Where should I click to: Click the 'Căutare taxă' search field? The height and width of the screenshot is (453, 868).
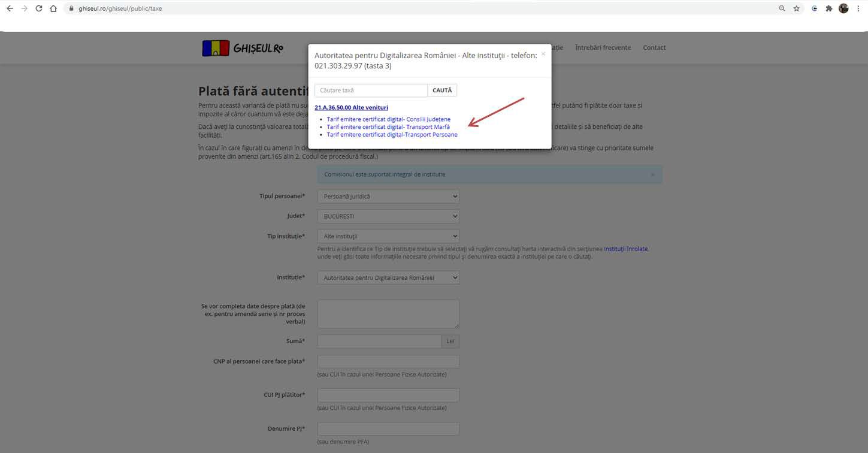tap(371, 90)
